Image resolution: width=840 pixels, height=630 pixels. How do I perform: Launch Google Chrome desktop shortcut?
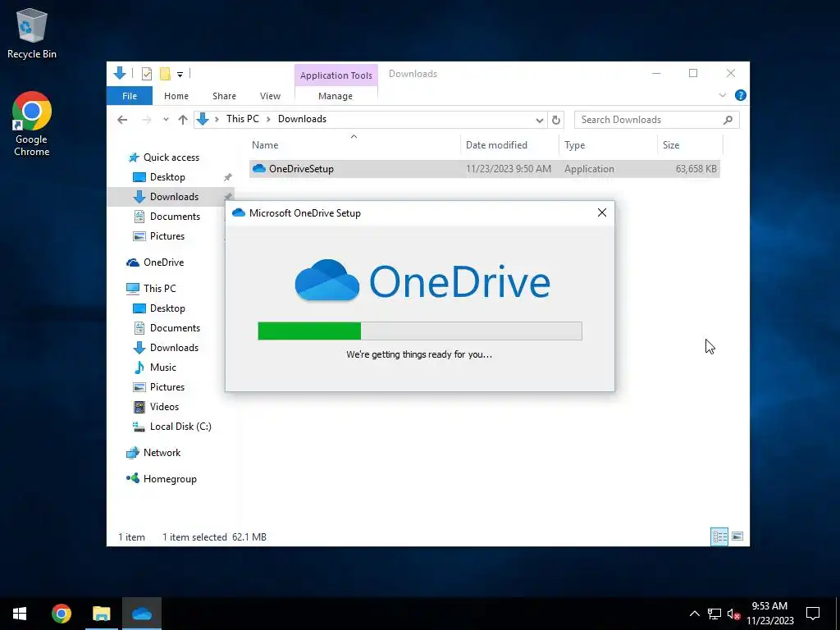click(32, 125)
